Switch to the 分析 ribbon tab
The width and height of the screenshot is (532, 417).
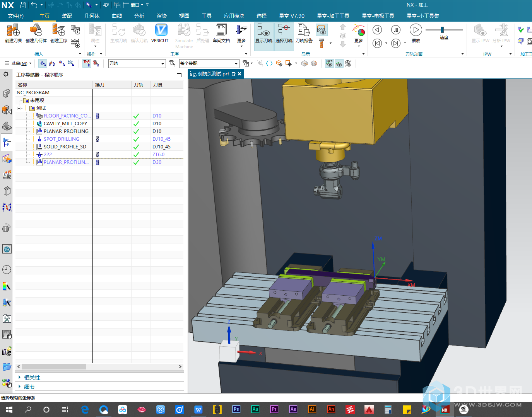pos(139,16)
